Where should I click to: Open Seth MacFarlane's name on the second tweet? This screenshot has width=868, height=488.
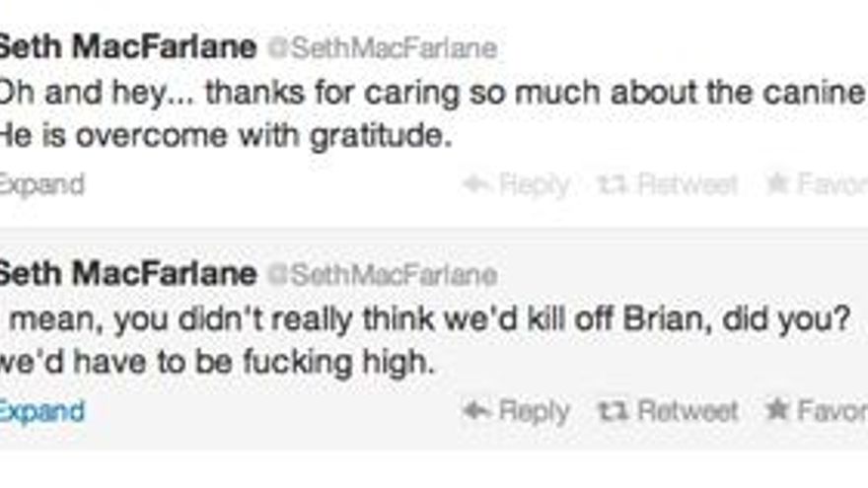click(x=126, y=273)
